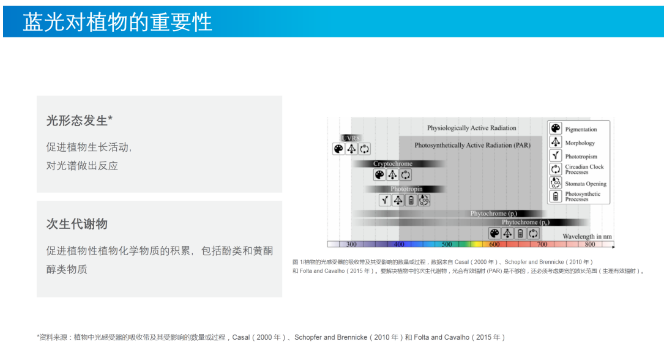Select the 光形态发生 heading
The width and height of the screenshot is (670, 360).
[x=79, y=121]
